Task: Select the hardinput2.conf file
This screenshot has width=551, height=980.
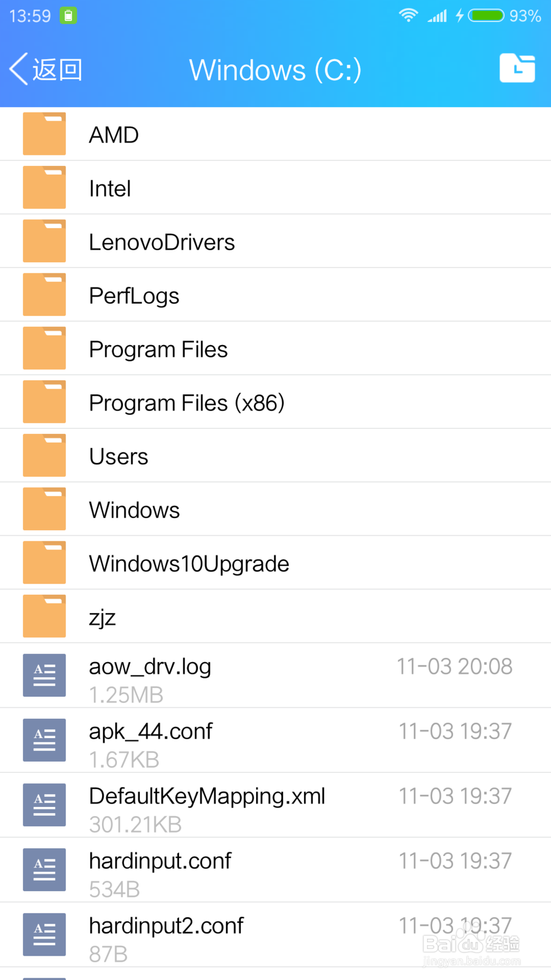Action: pos(166,926)
